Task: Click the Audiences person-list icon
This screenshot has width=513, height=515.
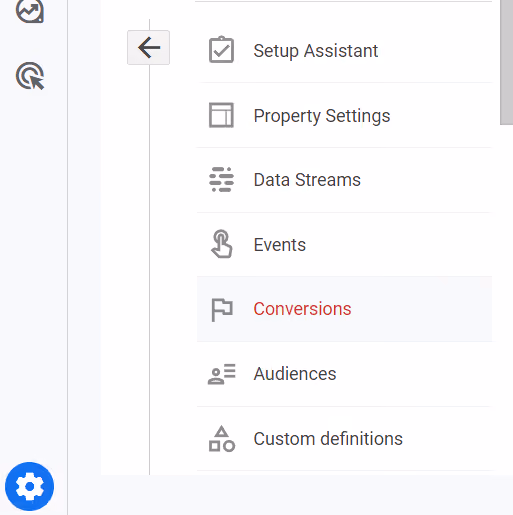Action: [222, 374]
